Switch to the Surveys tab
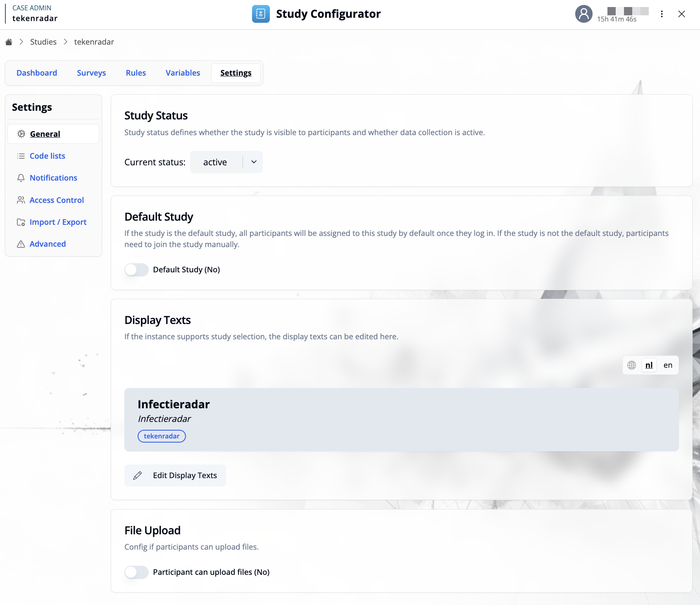700x605 pixels. coord(91,73)
